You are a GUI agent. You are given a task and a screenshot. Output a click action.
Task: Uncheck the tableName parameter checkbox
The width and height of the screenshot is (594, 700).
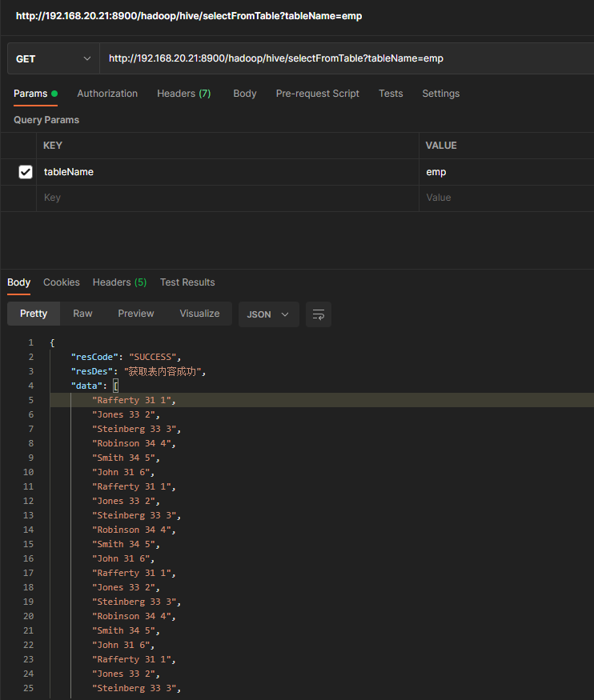tap(26, 172)
